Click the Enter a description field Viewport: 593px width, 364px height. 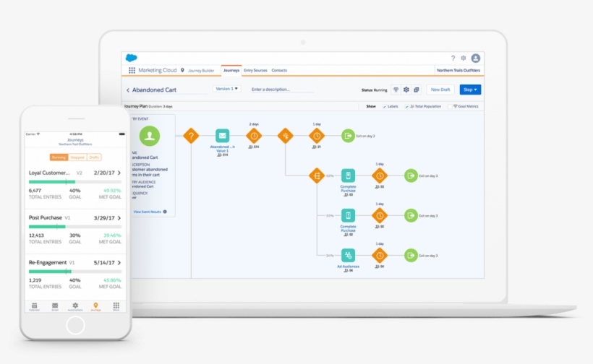(282, 90)
